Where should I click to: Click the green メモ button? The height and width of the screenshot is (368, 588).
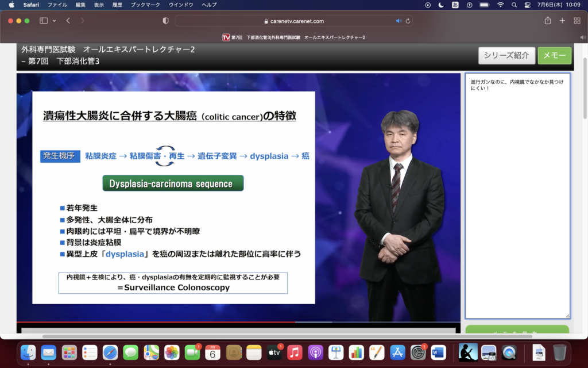554,55
